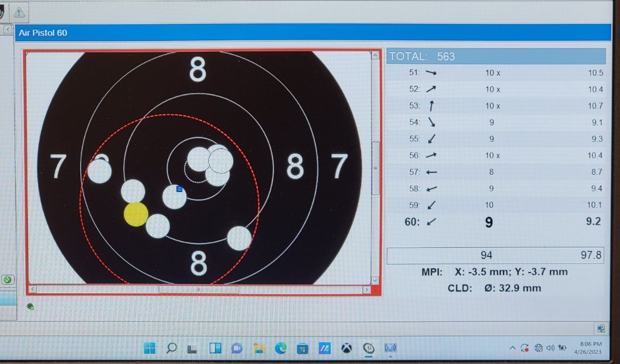This screenshot has width=620, height=364.
Task: Click the series total 94 cell
Action: 486,255
